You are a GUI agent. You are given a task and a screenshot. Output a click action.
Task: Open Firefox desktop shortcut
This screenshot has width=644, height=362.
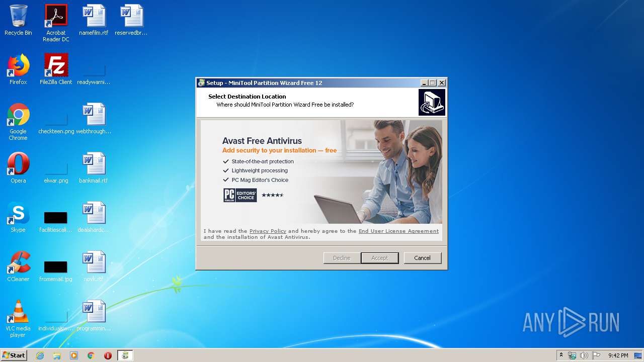(x=18, y=70)
